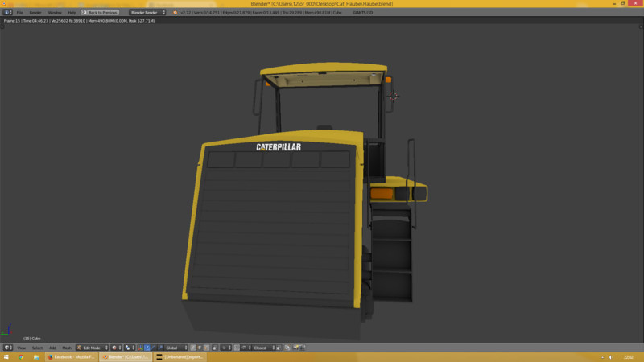Open the Mesh menu in viewport header
644x362 pixels.
67,348
